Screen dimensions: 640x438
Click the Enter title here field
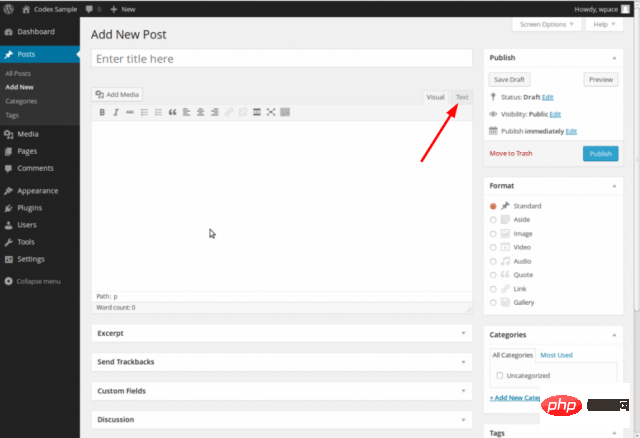tap(282, 59)
